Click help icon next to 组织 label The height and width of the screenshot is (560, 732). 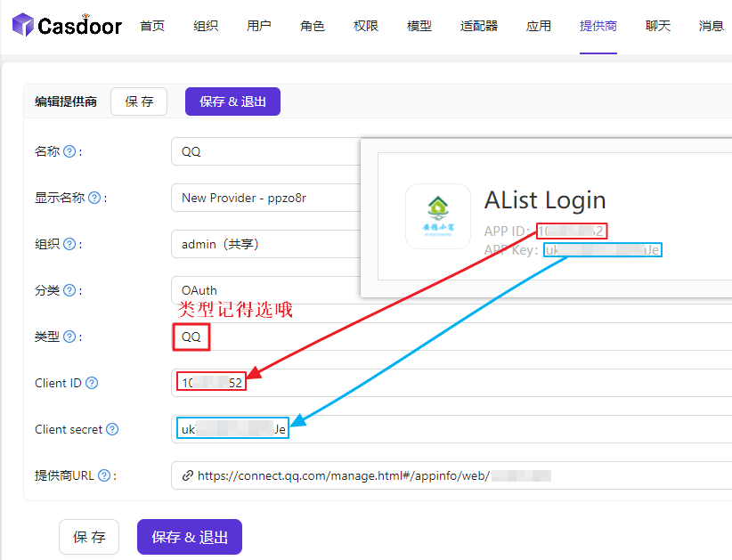pyautogui.click(x=69, y=244)
